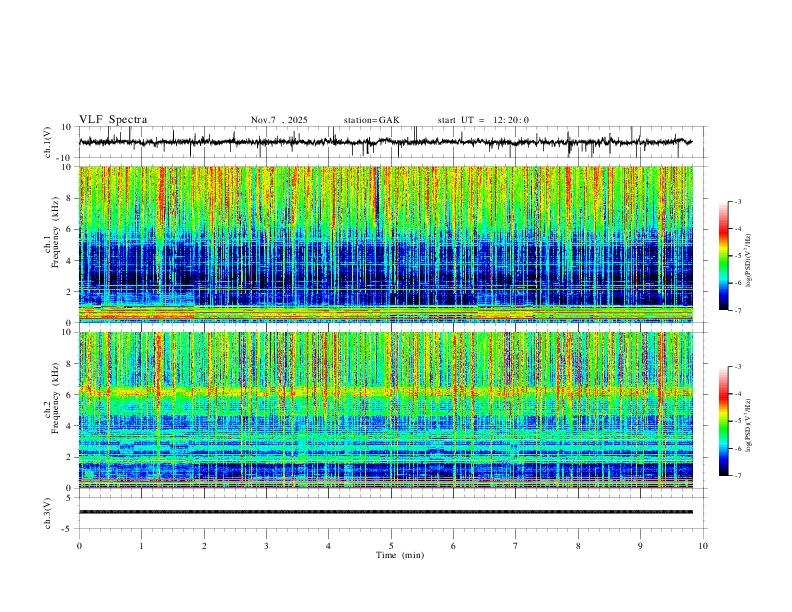Image resolution: width=792 pixels, height=612 pixels.
Task: Click time axis tick label '7'
Action: pos(516,546)
